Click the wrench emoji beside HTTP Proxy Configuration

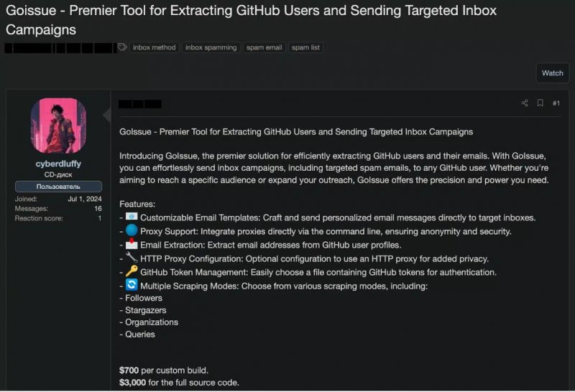(x=132, y=258)
